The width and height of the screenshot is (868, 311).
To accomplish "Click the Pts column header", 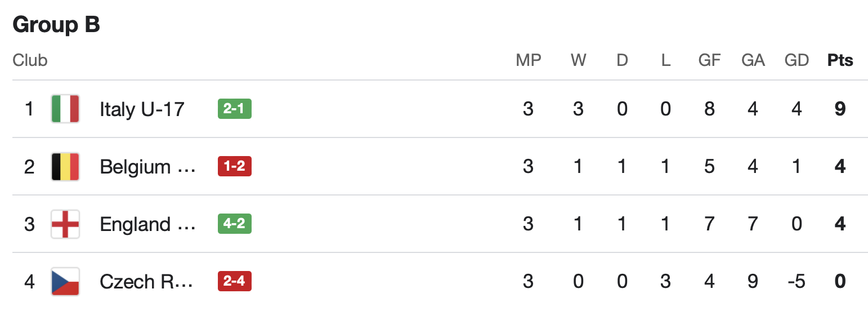I will (840, 60).
